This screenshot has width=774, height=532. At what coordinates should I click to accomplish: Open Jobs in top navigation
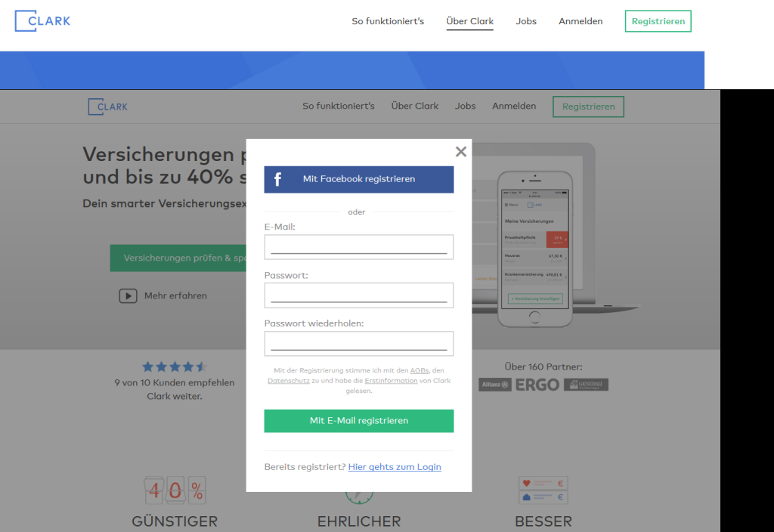(x=526, y=21)
